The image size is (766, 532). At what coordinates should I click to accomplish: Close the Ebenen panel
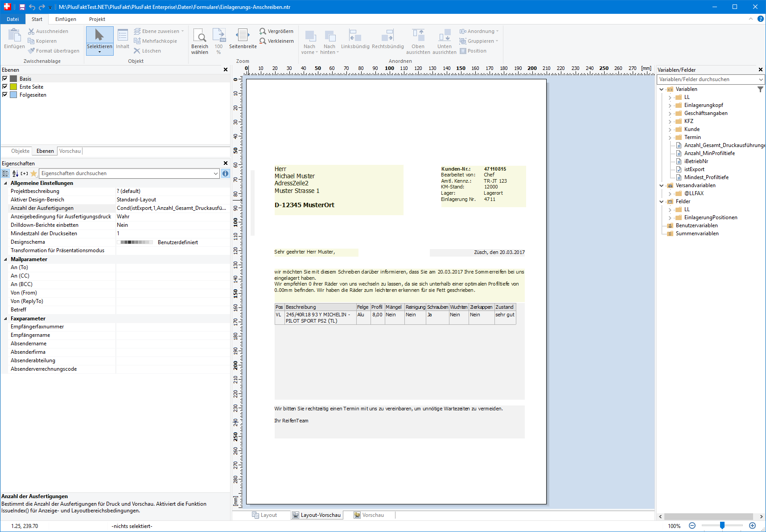226,70
